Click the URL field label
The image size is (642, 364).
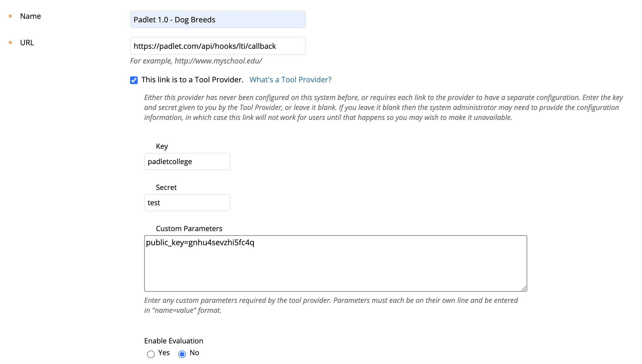27,43
